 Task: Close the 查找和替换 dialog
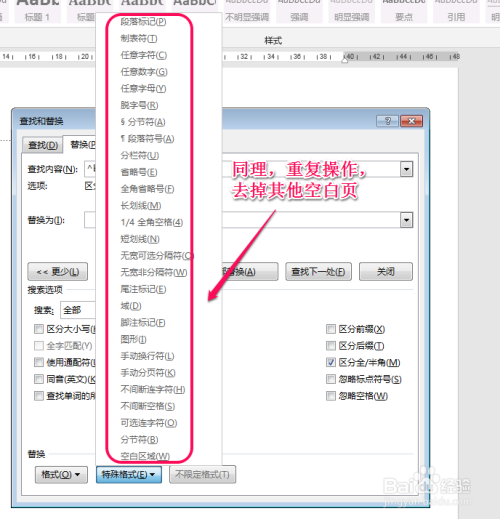[x=411, y=121]
